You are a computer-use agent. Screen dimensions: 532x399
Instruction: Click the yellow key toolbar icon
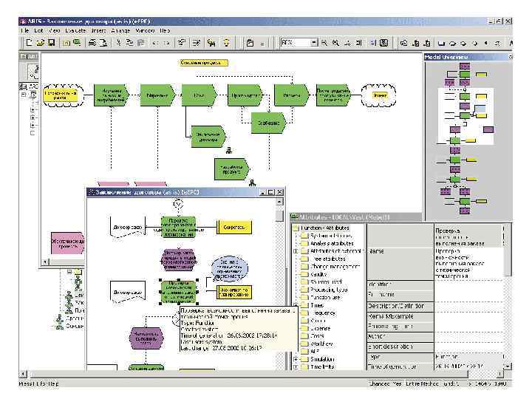[211, 42]
